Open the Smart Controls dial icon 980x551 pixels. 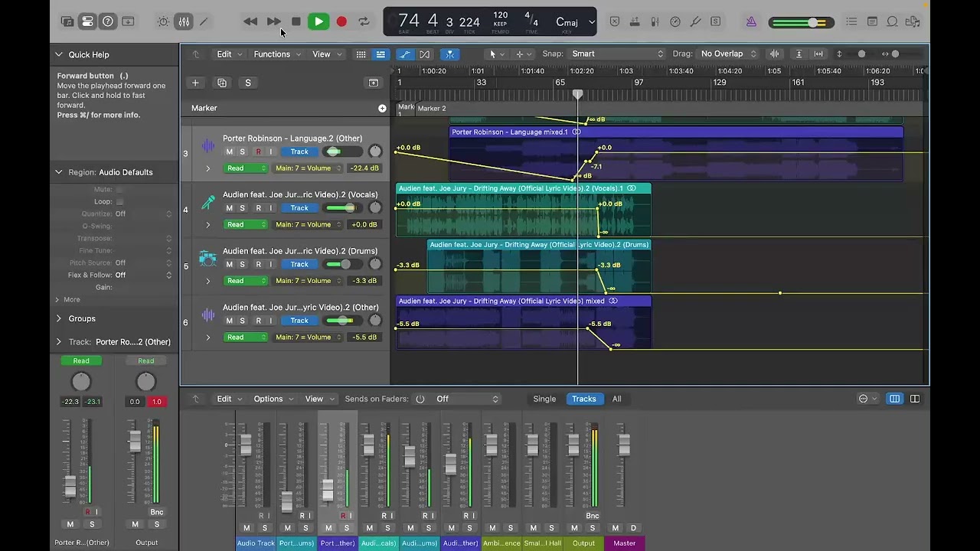(164, 21)
